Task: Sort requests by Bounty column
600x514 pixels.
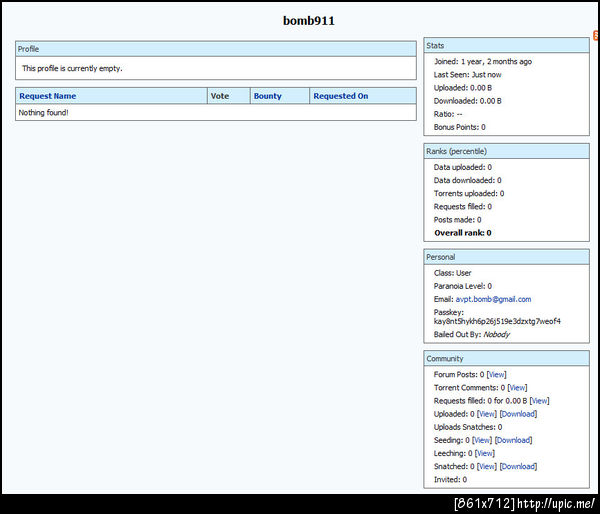Action: click(x=267, y=96)
